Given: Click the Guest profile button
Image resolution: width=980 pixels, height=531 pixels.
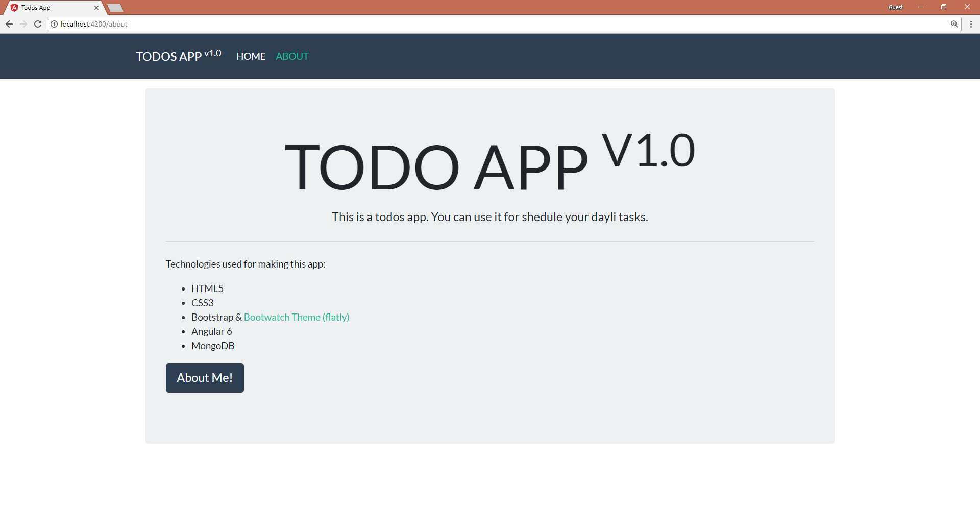Looking at the screenshot, I should [895, 7].
